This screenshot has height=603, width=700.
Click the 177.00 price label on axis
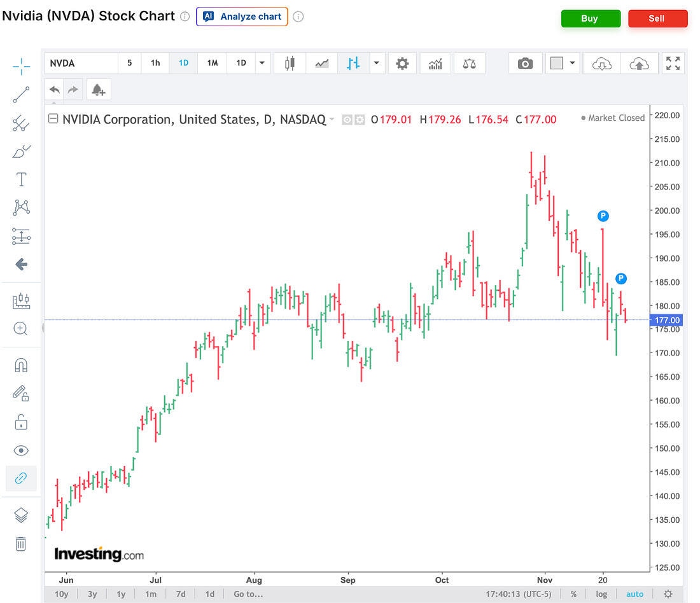666,320
